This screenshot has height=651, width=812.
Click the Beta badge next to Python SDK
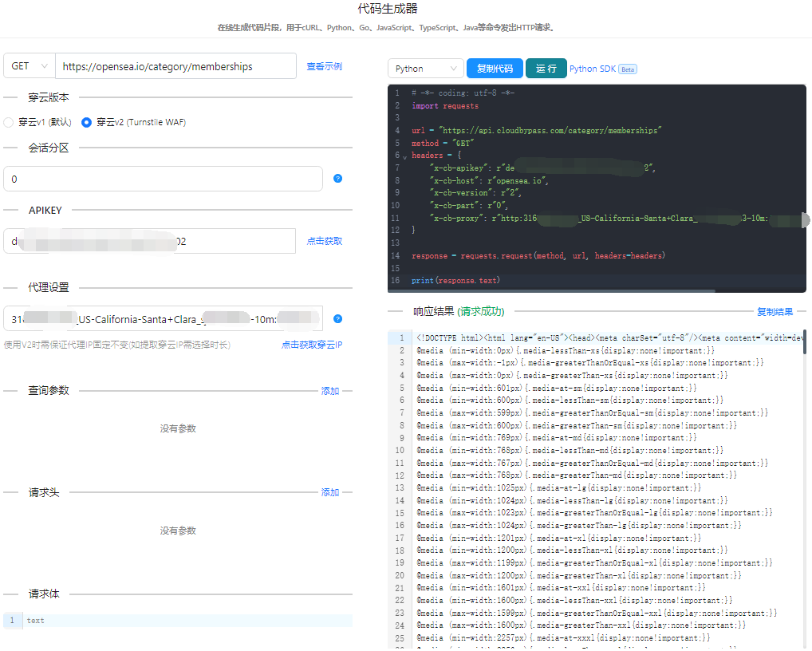(628, 69)
